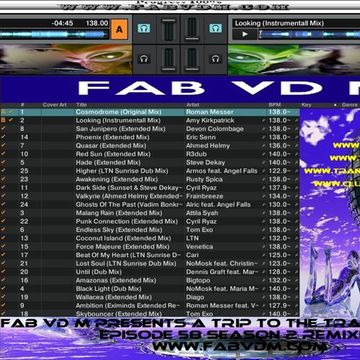The height and width of the screenshot is (360, 360).
Task: Play the Looking (Instrumentall Mix) deck
Action: point(245,34)
